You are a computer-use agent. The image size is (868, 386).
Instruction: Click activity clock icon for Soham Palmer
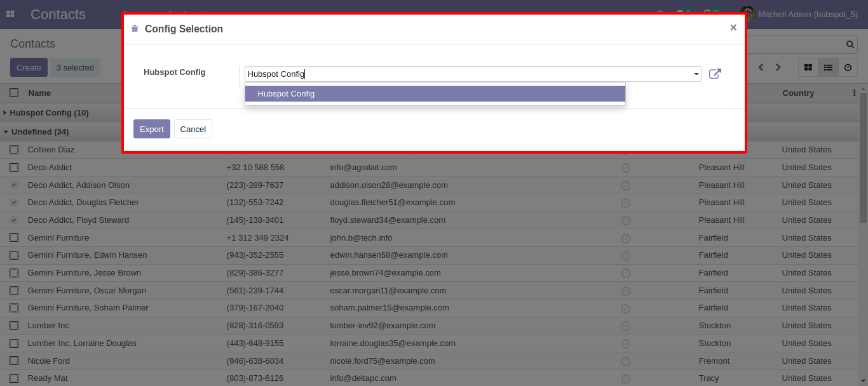tap(625, 309)
